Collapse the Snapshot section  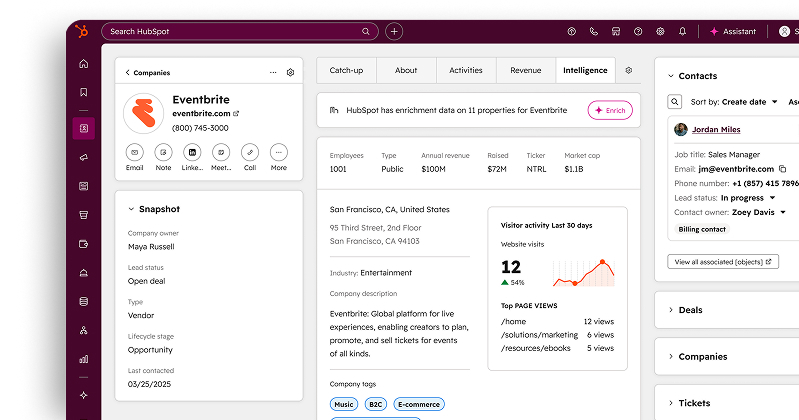point(131,209)
